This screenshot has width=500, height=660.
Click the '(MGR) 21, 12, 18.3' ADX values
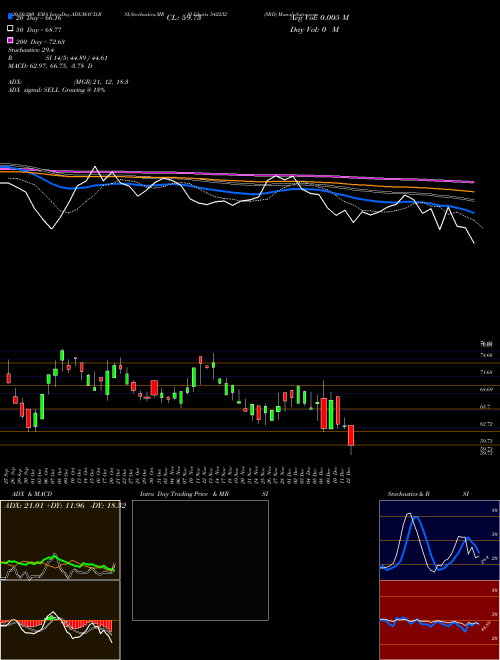point(101,82)
